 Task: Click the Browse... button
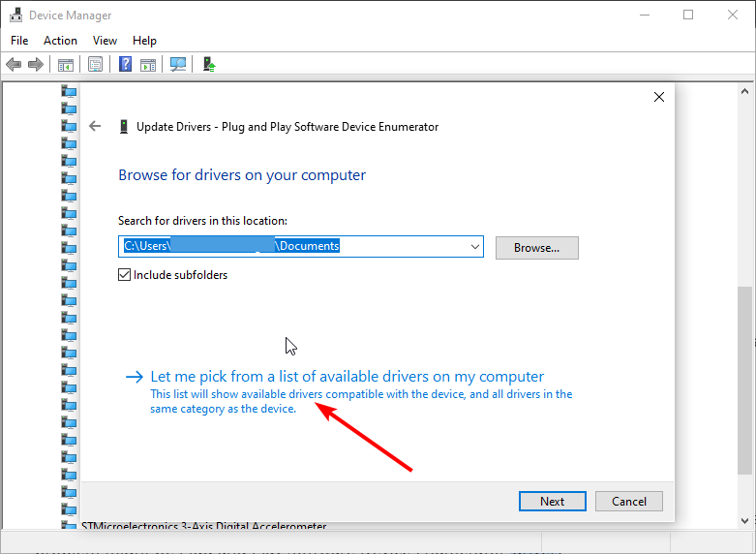(536, 248)
